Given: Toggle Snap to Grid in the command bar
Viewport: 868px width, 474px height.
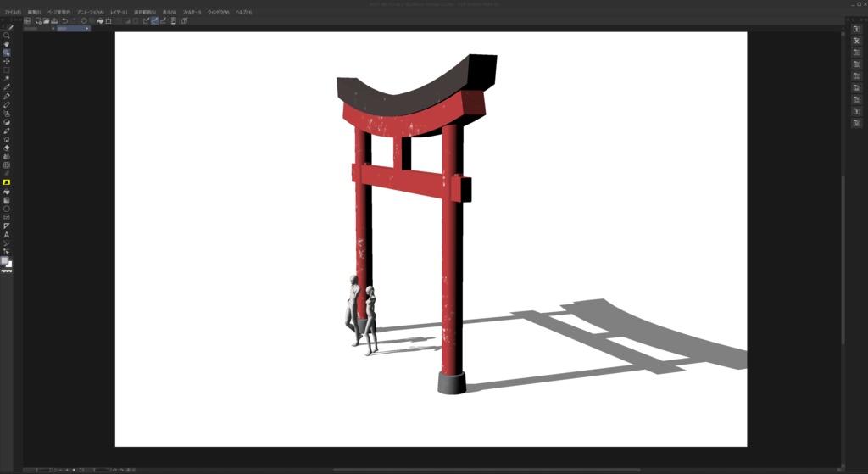Looking at the screenshot, I should click(x=163, y=21).
